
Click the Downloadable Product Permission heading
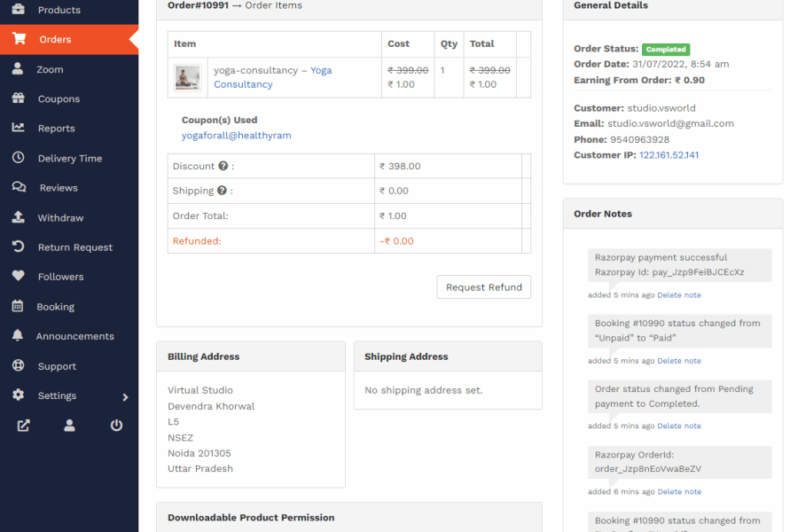point(251,517)
